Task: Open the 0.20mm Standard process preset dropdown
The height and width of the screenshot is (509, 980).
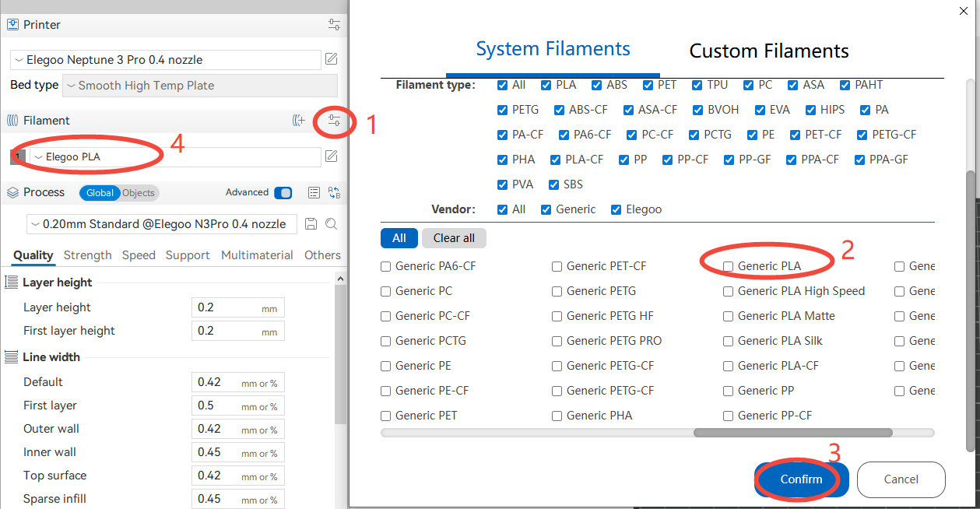Action: pyautogui.click(x=161, y=224)
